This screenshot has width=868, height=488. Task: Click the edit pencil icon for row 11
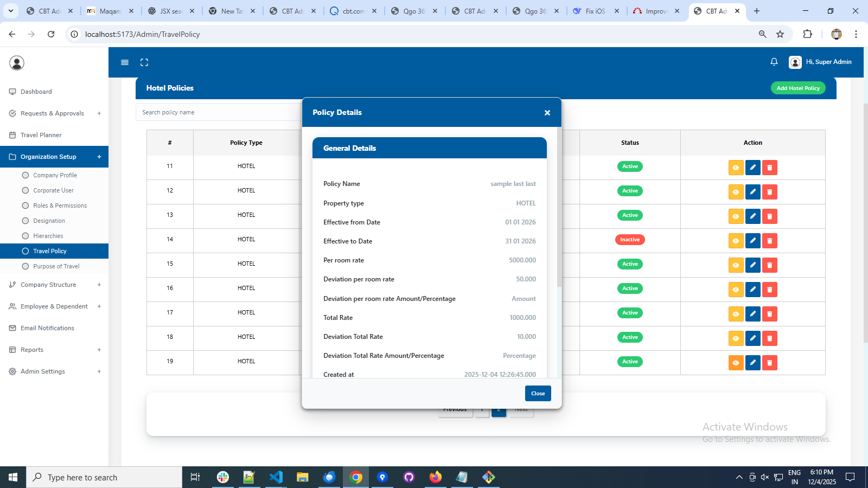coord(752,168)
